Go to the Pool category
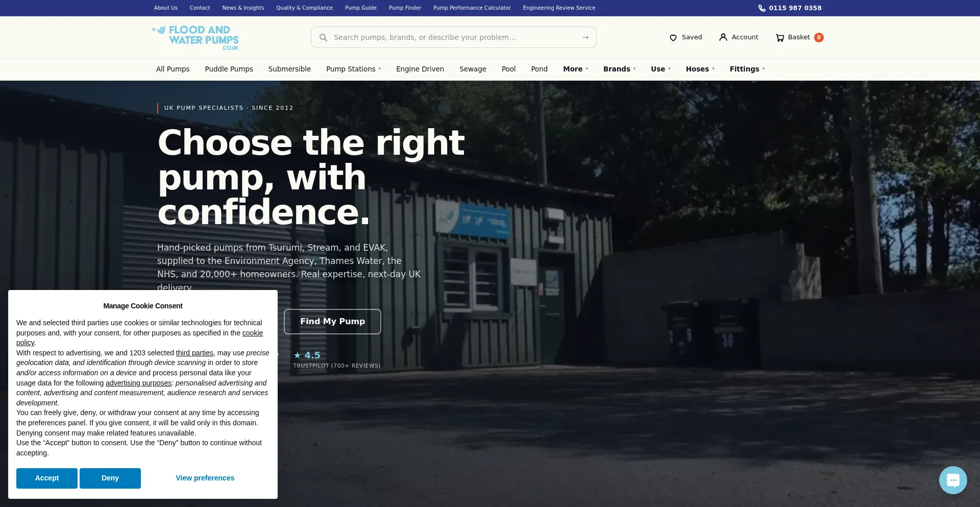980x507 pixels. coord(508,69)
